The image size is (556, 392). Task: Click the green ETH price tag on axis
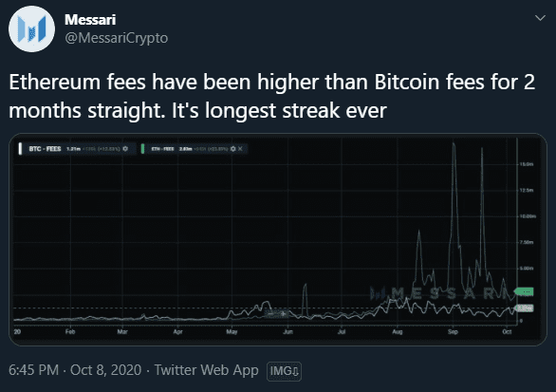point(524,291)
